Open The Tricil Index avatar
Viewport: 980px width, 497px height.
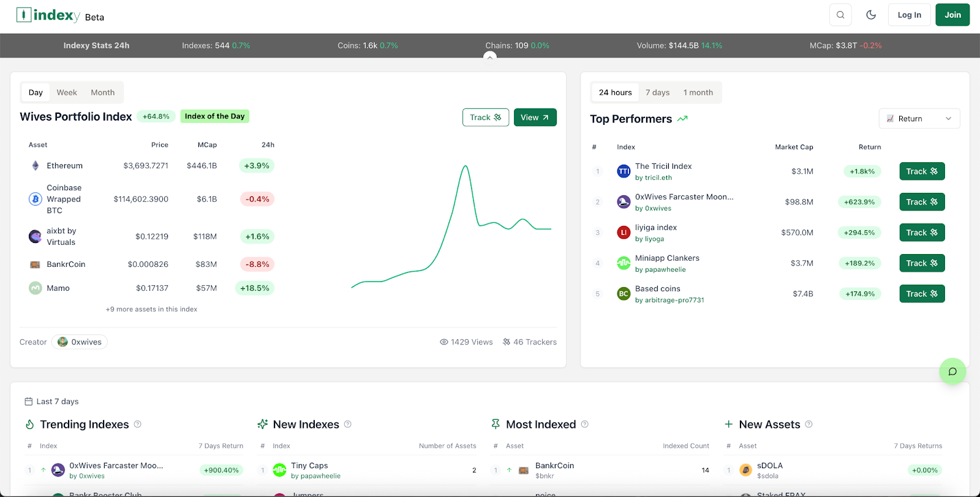(x=624, y=171)
